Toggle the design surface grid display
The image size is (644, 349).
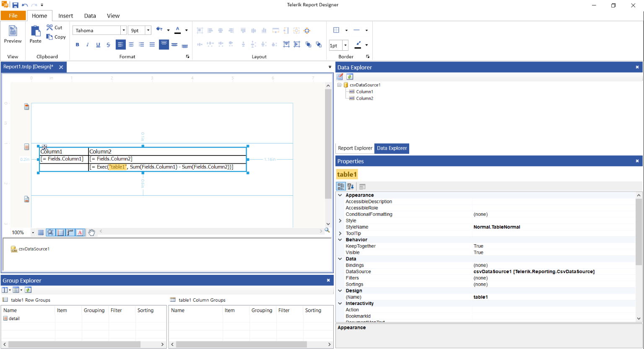point(41,233)
